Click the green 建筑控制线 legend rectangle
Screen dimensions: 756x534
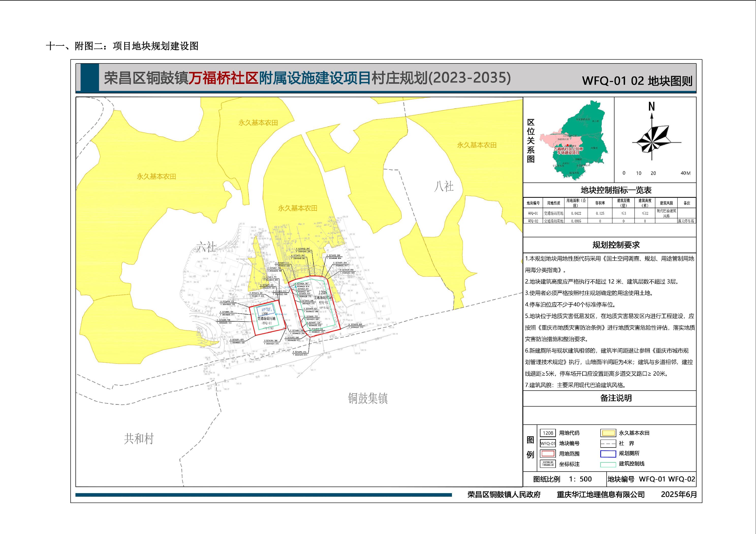click(608, 464)
